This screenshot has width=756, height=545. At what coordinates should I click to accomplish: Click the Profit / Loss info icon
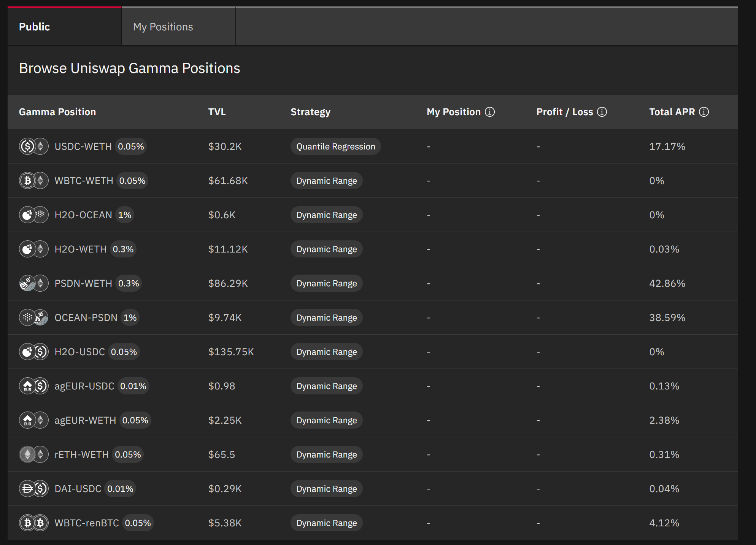click(602, 112)
